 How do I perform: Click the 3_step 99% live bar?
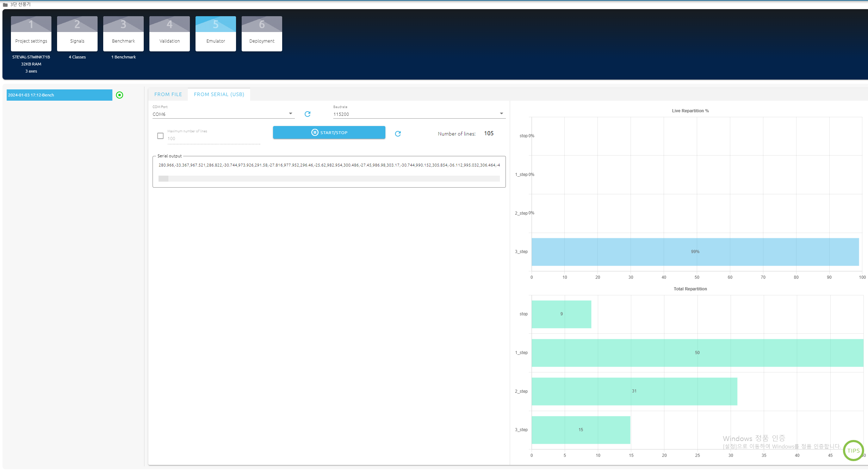695,252
